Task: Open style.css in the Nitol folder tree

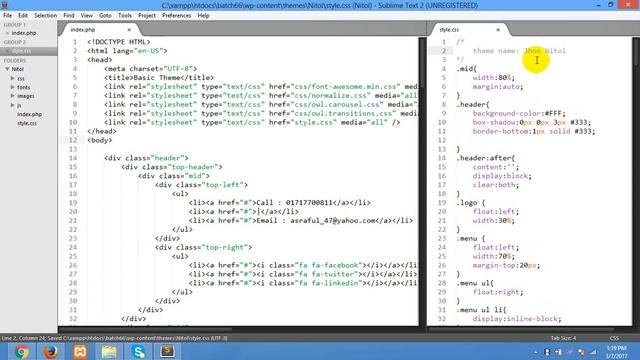Action: click(x=27, y=123)
